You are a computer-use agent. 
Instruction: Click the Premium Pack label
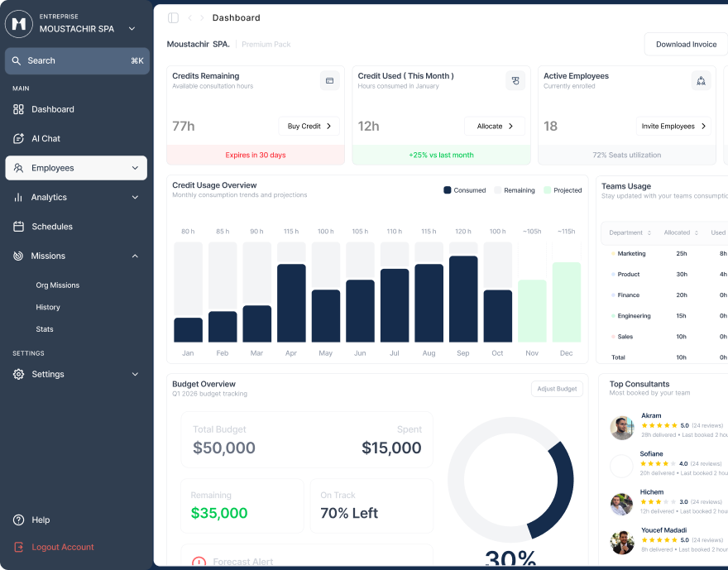tap(266, 45)
